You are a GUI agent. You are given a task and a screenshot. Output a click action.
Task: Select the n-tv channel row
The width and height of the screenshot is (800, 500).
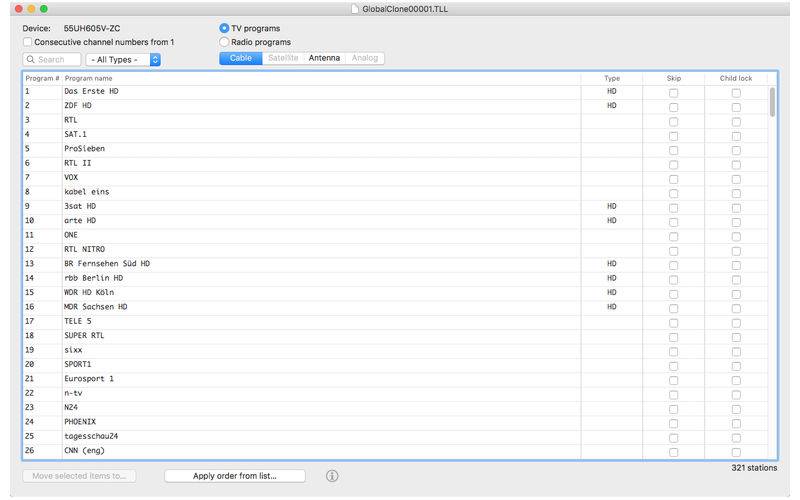click(x=395, y=393)
